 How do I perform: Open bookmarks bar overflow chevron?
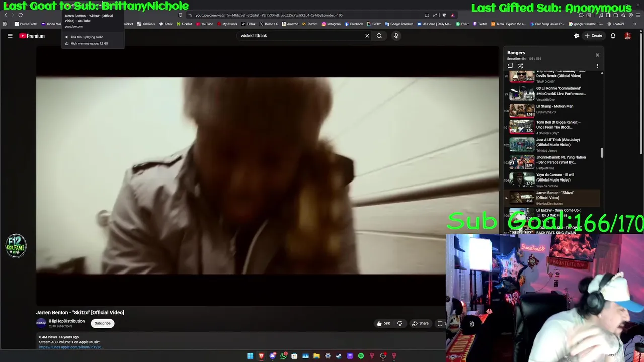click(x=635, y=24)
